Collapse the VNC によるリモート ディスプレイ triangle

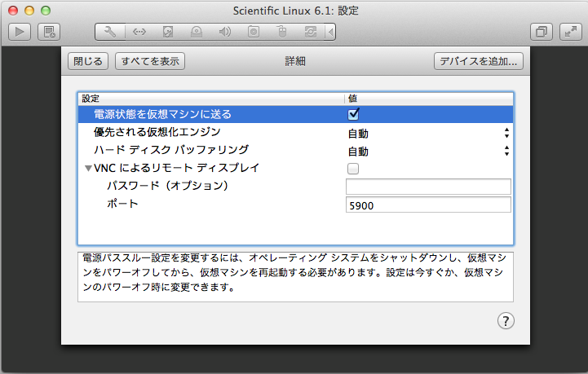click(x=88, y=169)
